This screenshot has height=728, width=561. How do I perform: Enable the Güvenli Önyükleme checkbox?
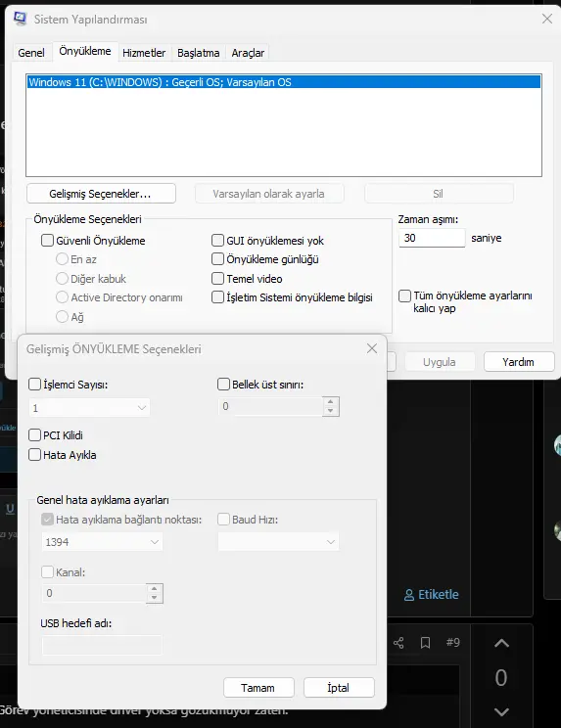click(47, 241)
